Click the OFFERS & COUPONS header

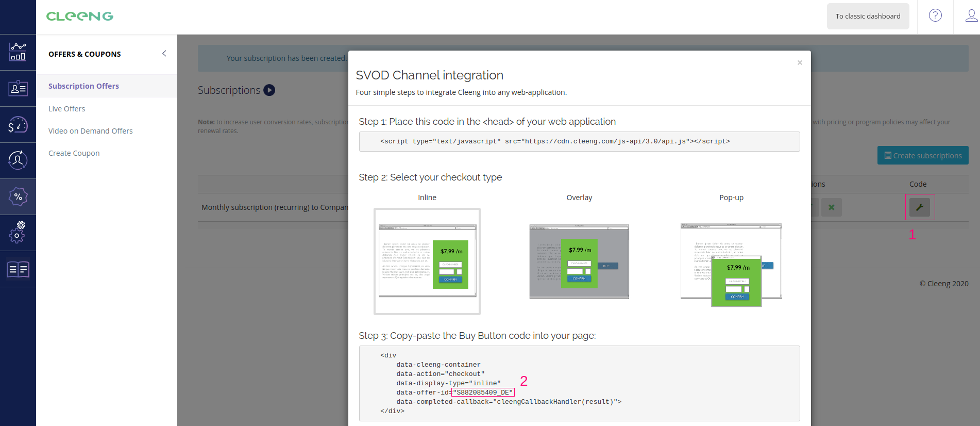point(85,54)
